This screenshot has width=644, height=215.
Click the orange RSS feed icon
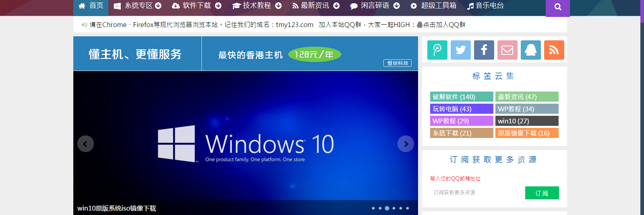(554, 50)
